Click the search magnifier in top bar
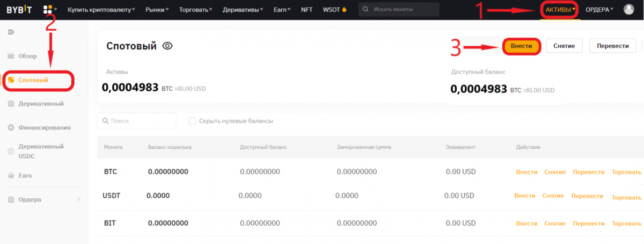Image resolution: width=644 pixels, height=244 pixels. (366, 10)
